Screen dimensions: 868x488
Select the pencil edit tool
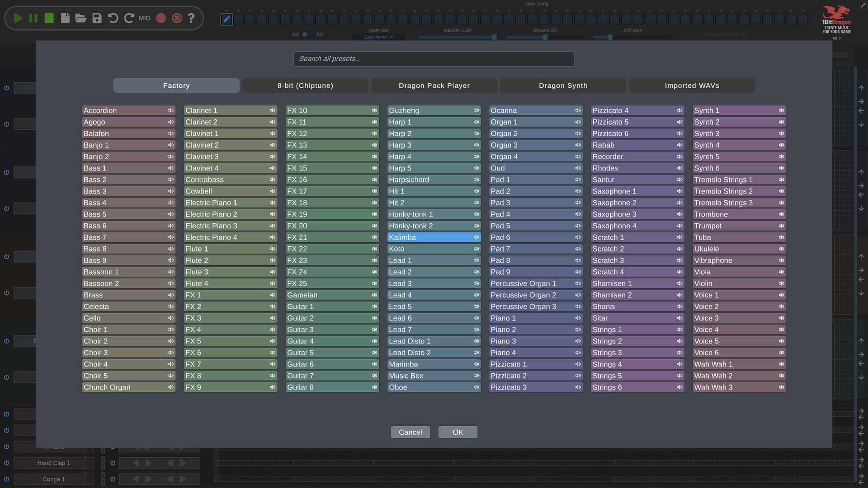(226, 19)
